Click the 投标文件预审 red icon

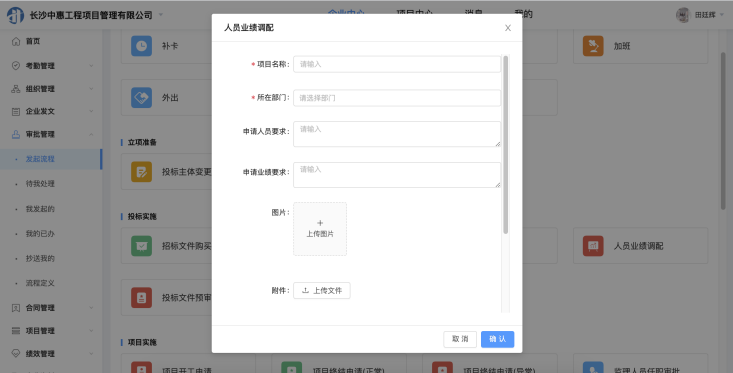141,297
